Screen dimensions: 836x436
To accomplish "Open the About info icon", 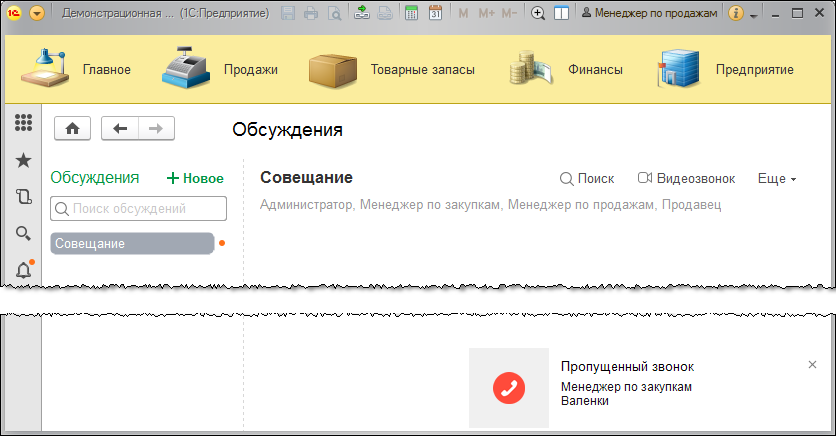I will pyautogui.click(x=736, y=13).
